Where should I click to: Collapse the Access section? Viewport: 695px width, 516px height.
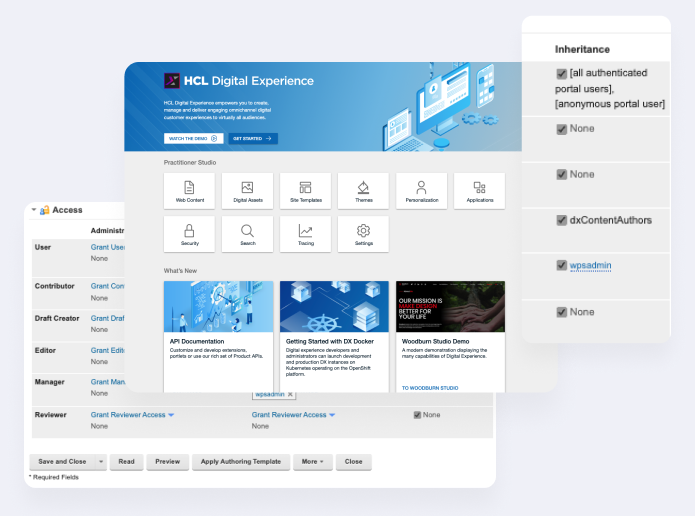coord(34,210)
